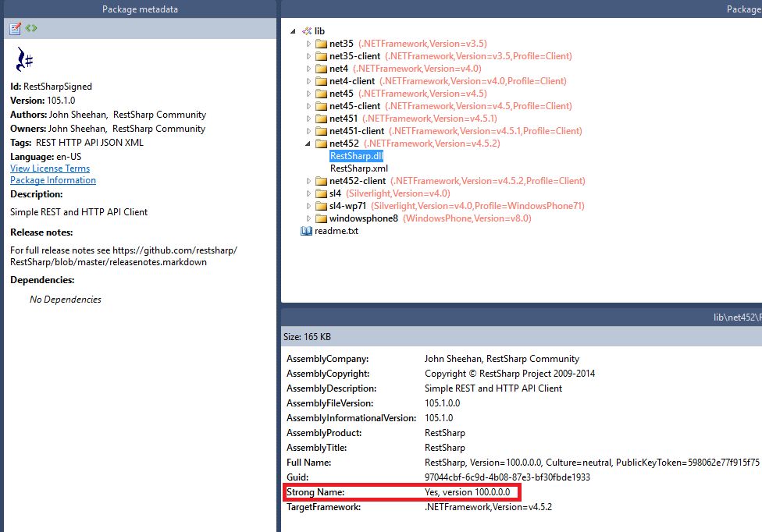Click the Guid value
The height and width of the screenshot is (532, 762).
click(x=507, y=477)
